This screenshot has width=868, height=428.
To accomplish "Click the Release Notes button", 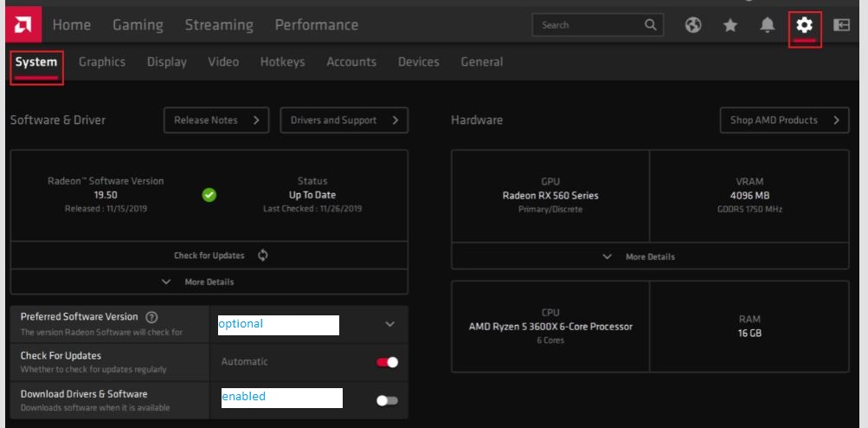I will (x=216, y=120).
